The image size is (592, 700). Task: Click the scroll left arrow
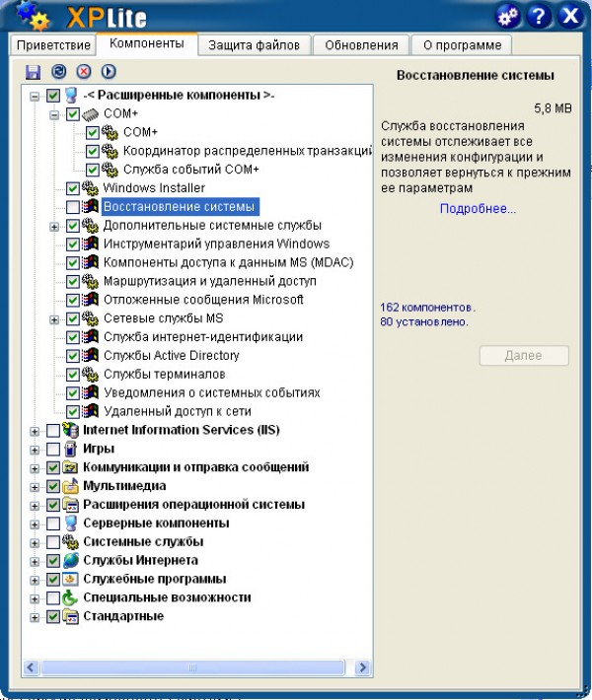coord(31,667)
